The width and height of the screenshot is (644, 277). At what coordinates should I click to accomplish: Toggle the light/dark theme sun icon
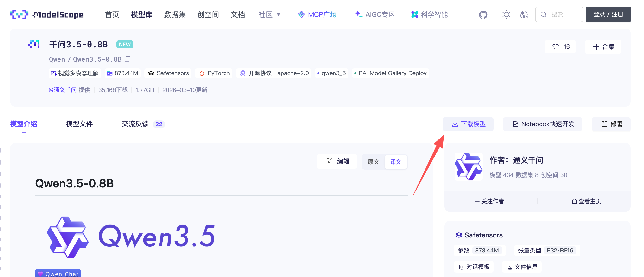coord(506,14)
